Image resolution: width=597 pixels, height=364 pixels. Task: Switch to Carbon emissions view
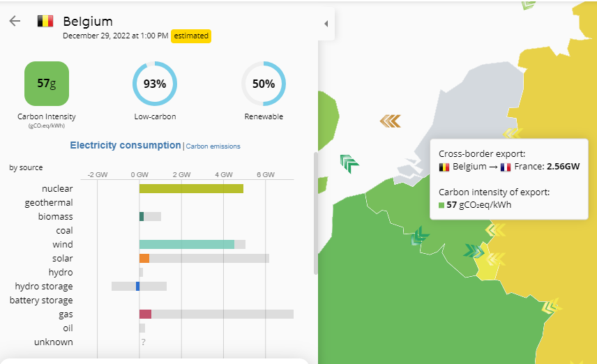213,146
